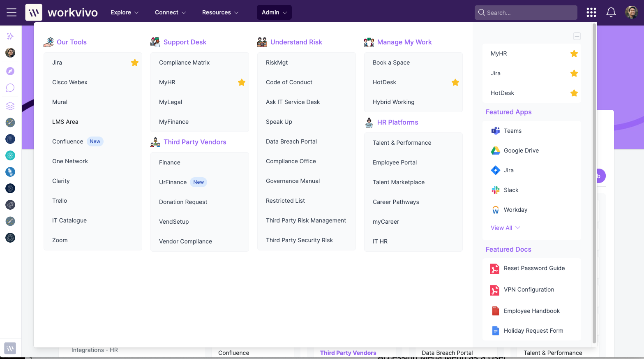This screenshot has width=644, height=359.
Task: Open the Reset Password Guide PDF
Action: pos(534,268)
